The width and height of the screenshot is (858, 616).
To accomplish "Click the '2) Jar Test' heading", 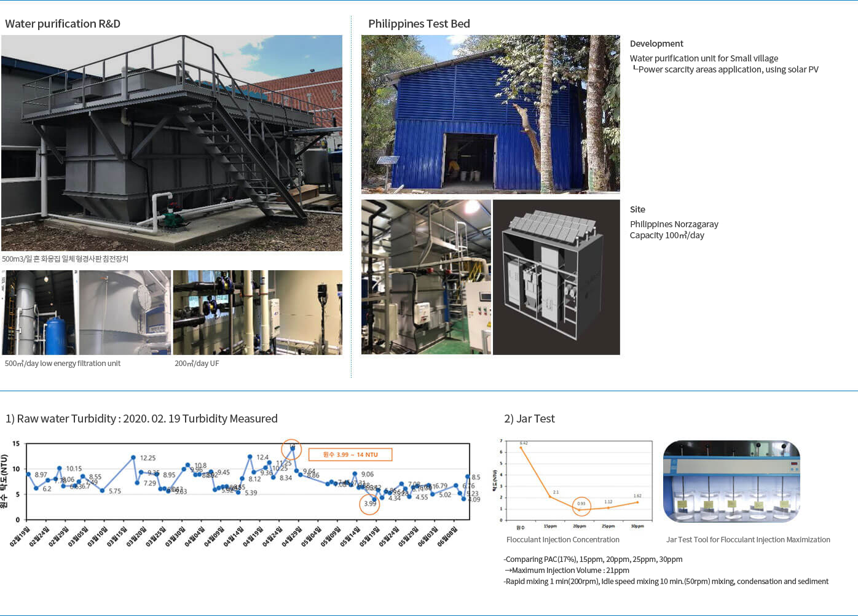I will click(529, 419).
